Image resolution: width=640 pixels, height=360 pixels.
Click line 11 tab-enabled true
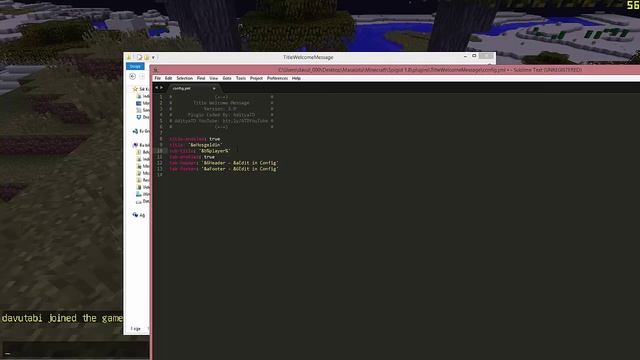(192, 157)
